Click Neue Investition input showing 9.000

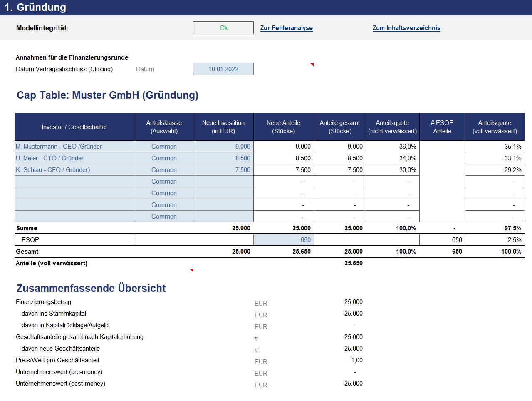pos(223,147)
